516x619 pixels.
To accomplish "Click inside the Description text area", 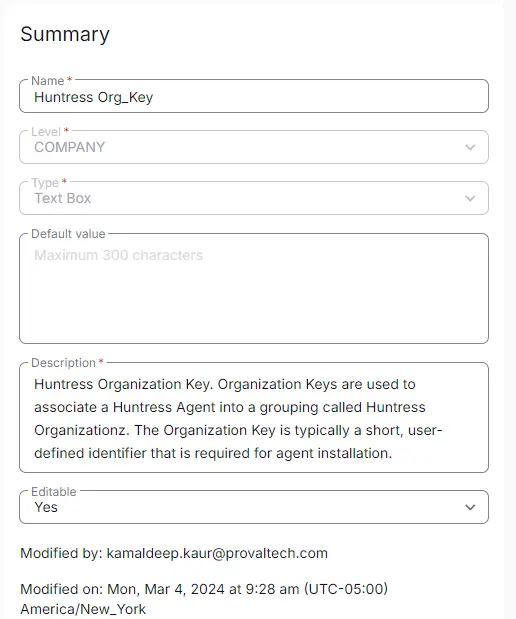I will click(x=254, y=418).
